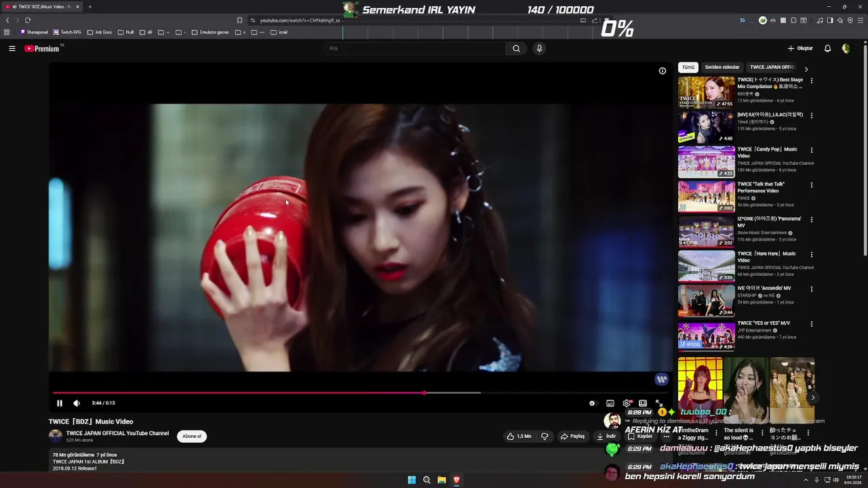Open TWICE JAPAN OFFICIAL YouTube Channel name
Viewport: 868px width, 488px height.
pyautogui.click(x=117, y=433)
